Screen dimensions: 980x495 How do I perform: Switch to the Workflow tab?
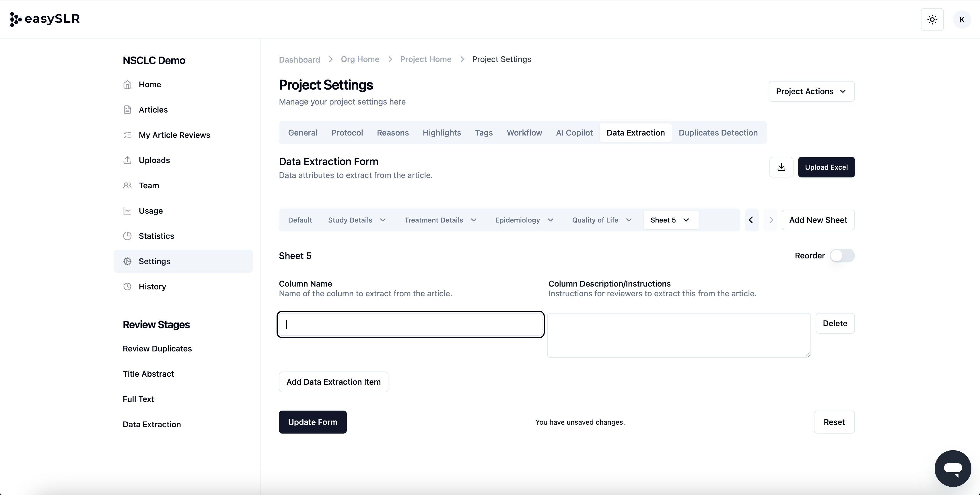(x=524, y=133)
